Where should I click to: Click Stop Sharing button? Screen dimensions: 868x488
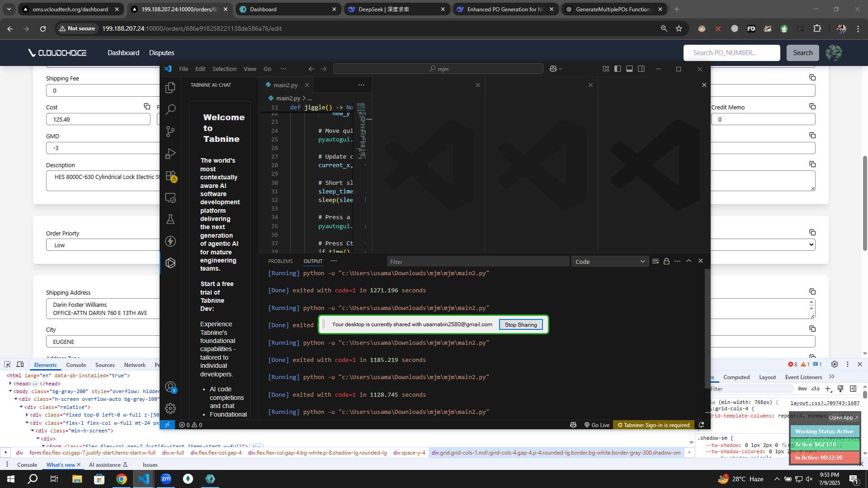[x=521, y=324]
